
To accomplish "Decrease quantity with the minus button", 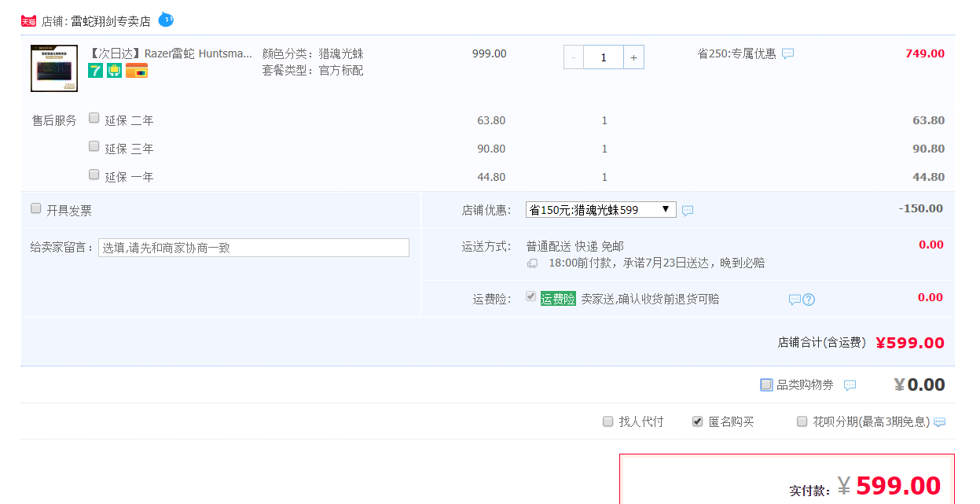I will (x=574, y=57).
